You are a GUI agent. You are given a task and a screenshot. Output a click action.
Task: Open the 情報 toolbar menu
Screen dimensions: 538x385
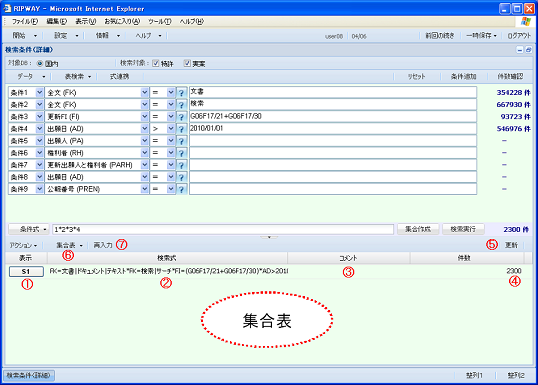(x=107, y=35)
